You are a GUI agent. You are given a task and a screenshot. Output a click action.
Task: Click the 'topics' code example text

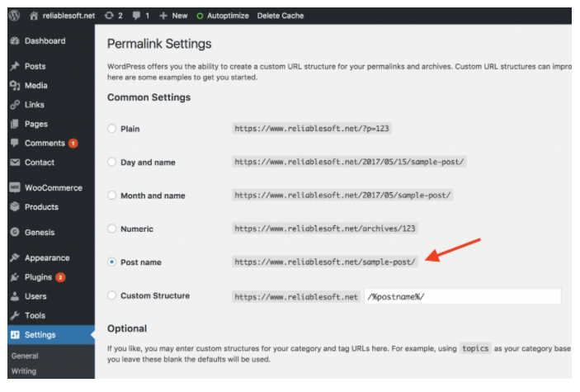[x=475, y=348]
